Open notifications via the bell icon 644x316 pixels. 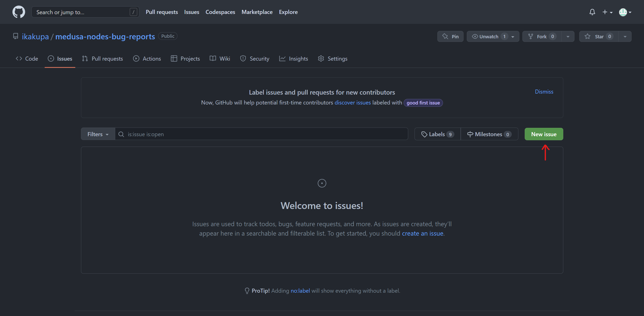coord(592,12)
